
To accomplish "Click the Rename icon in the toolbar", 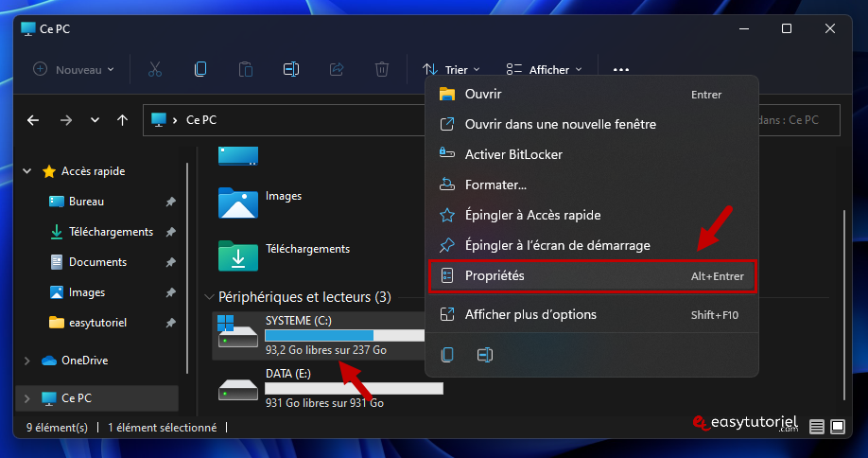I will 291,69.
